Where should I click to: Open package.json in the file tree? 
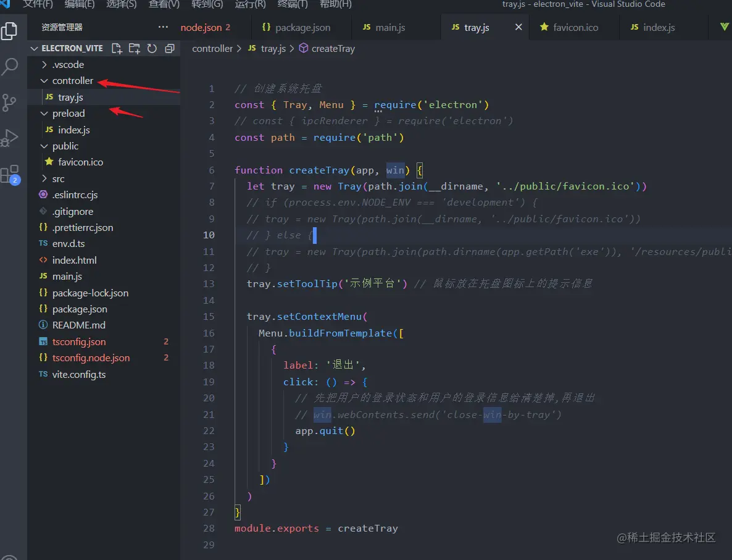pos(104,309)
